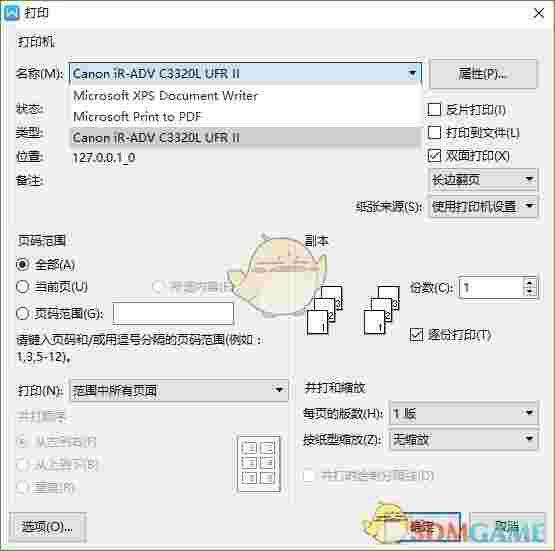This screenshot has height=551, width=555.
Task: Expand the 长边翻页 flip dropdown
Action: coord(483,180)
